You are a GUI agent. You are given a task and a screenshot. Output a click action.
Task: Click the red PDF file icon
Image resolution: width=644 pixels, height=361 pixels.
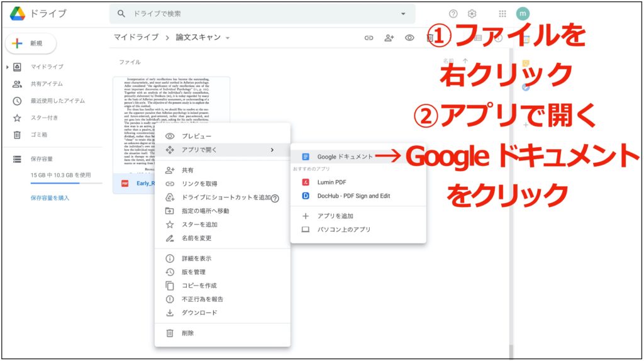125,183
